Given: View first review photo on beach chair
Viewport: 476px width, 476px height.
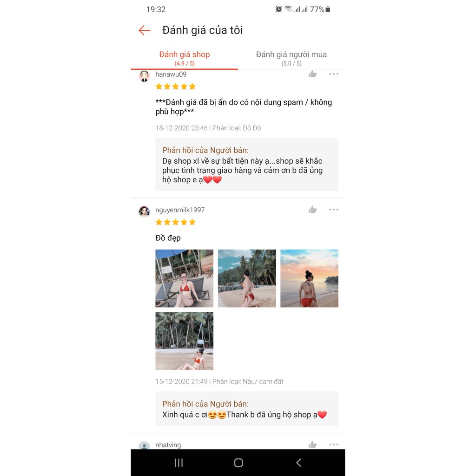Looking at the screenshot, I should [184, 278].
